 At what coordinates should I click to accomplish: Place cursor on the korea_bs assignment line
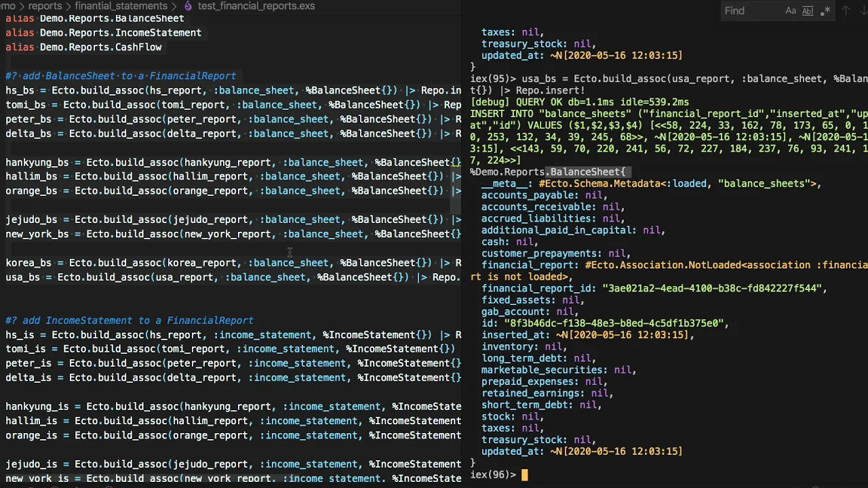click(x=233, y=263)
